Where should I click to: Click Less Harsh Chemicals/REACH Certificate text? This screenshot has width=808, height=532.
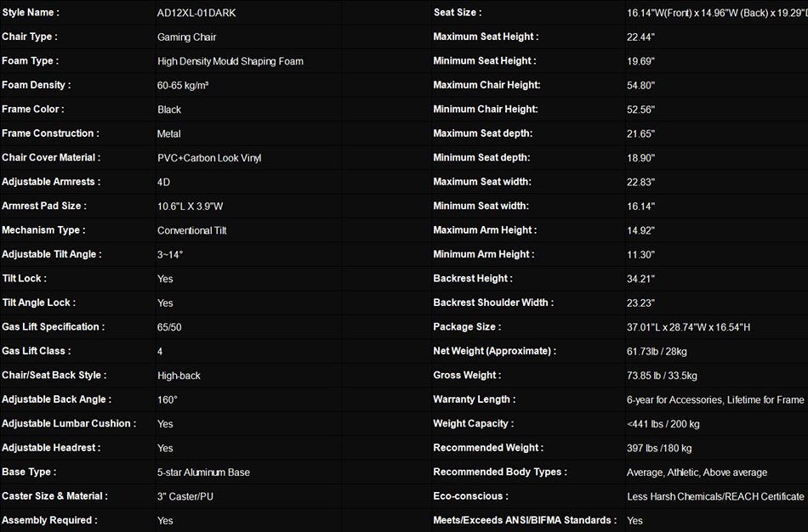[715, 497]
